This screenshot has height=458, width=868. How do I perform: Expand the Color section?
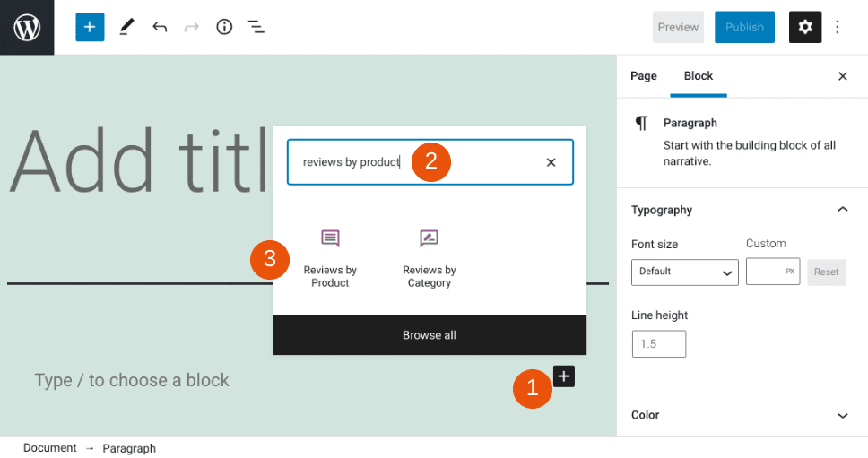tap(842, 415)
